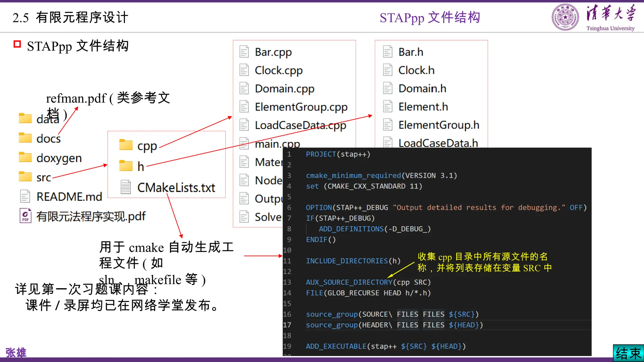
Task: Open the 有限元法程序实现.pdf file icon
Action: (x=25, y=216)
